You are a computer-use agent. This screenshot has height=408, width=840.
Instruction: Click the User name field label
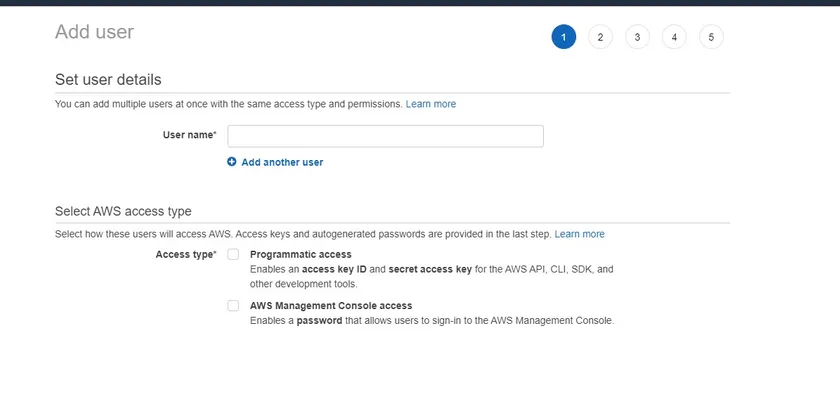pyautogui.click(x=190, y=135)
